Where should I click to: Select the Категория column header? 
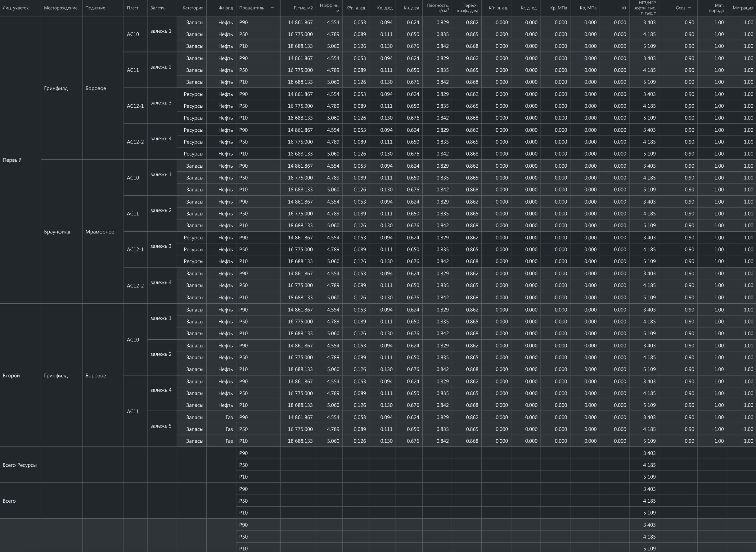coord(193,8)
